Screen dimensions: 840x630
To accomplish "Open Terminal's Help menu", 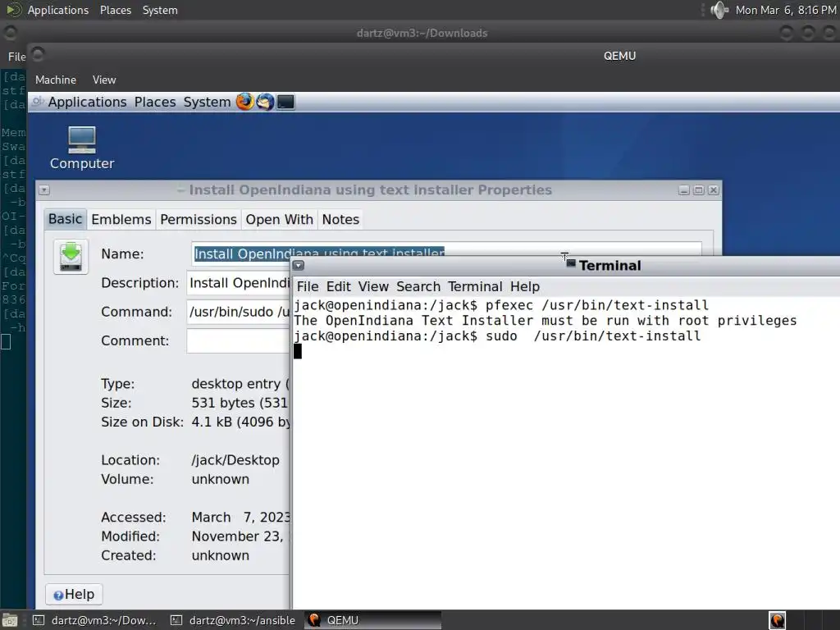I will (524, 286).
